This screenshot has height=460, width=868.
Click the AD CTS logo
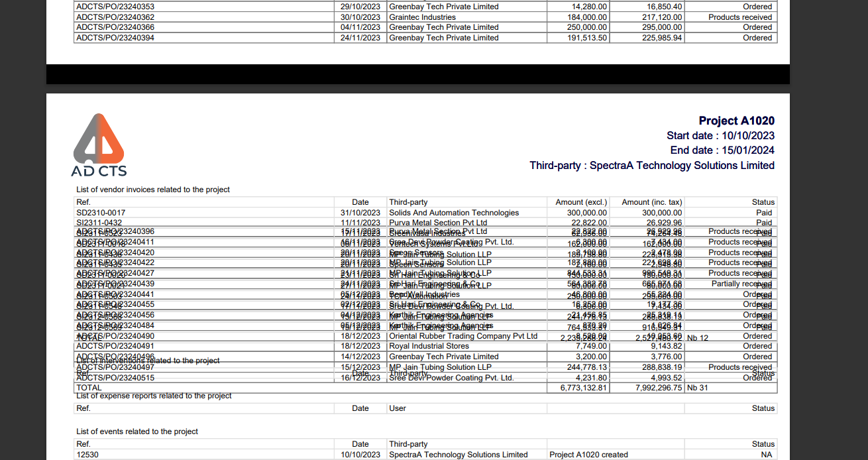[99, 145]
